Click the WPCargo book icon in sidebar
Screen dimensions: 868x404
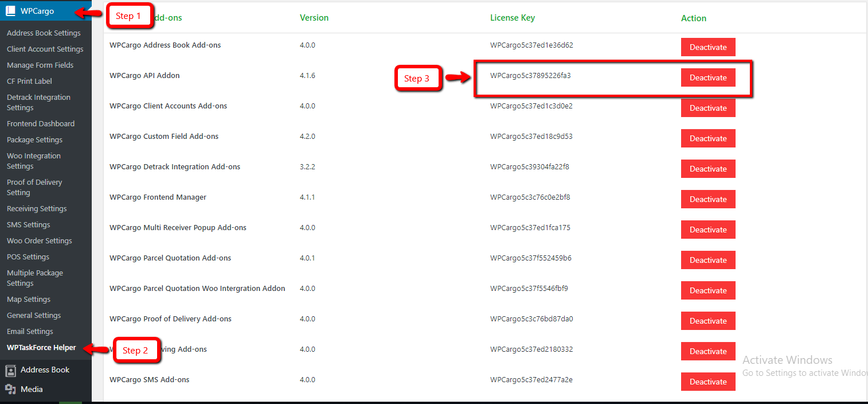pos(10,11)
